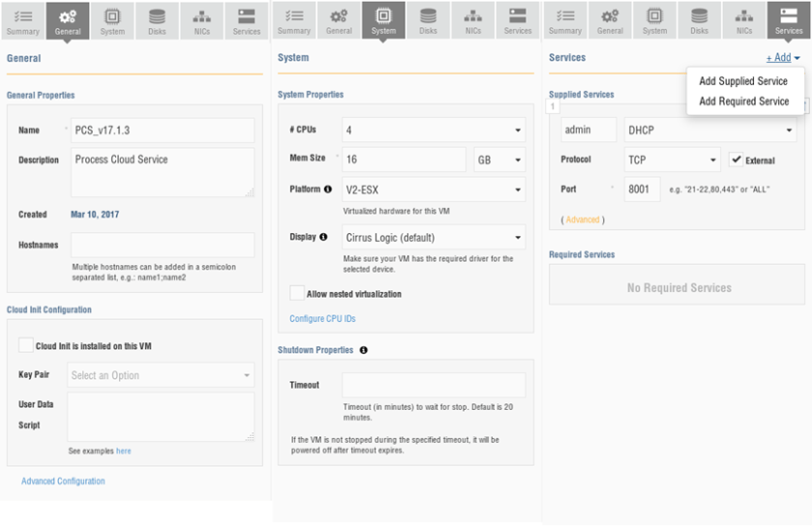Open Services tab icon above System heading
812x526 pixels.
(518, 20)
